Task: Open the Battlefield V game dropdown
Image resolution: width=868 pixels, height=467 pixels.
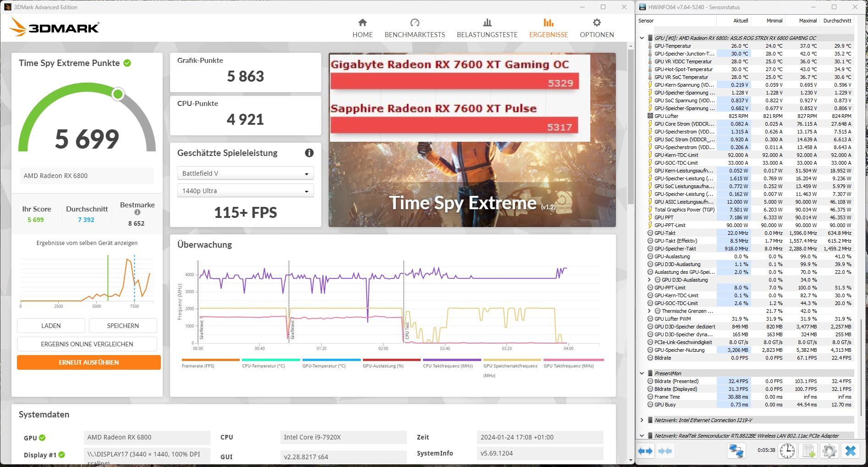Action: point(245,173)
